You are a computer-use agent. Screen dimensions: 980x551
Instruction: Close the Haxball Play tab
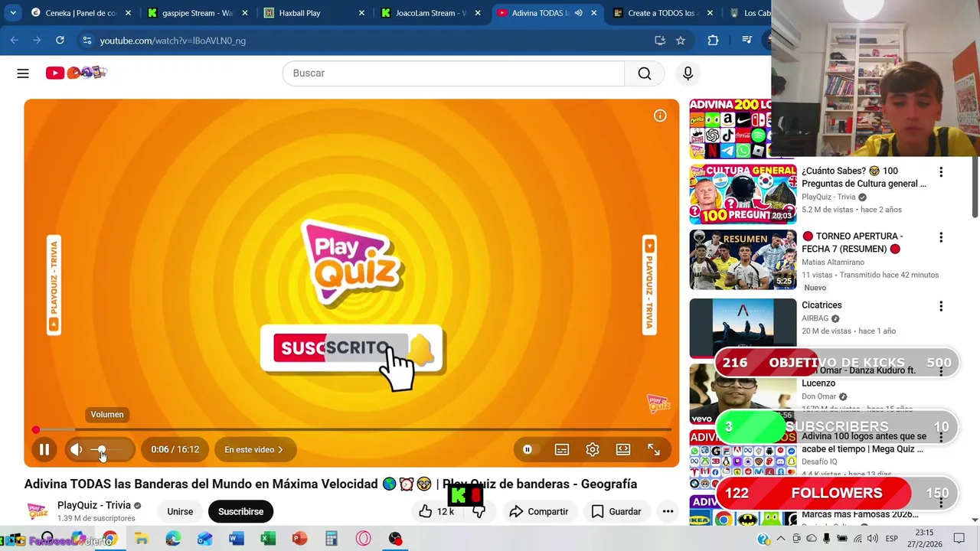pos(361,13)
